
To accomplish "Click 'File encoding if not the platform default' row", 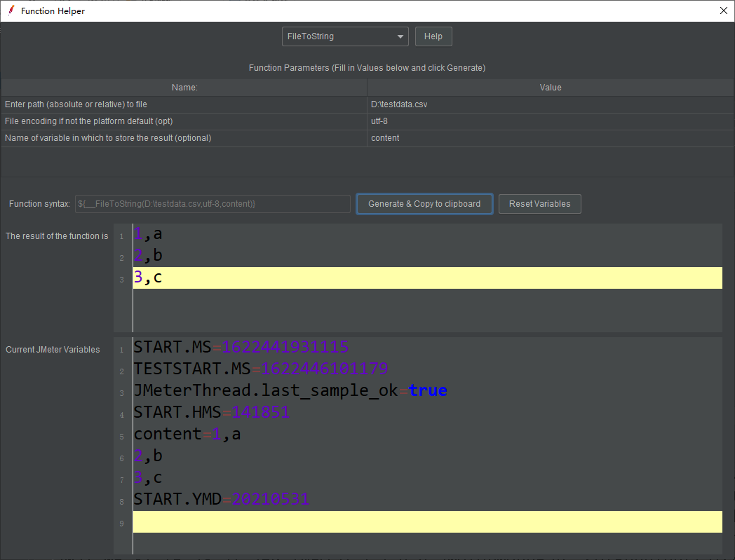I will click(x=184, y=121).
